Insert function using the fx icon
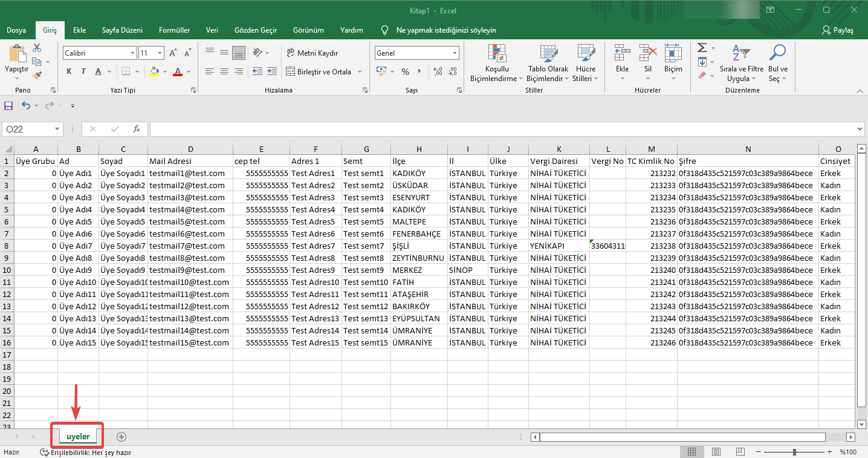 (137, 129)
